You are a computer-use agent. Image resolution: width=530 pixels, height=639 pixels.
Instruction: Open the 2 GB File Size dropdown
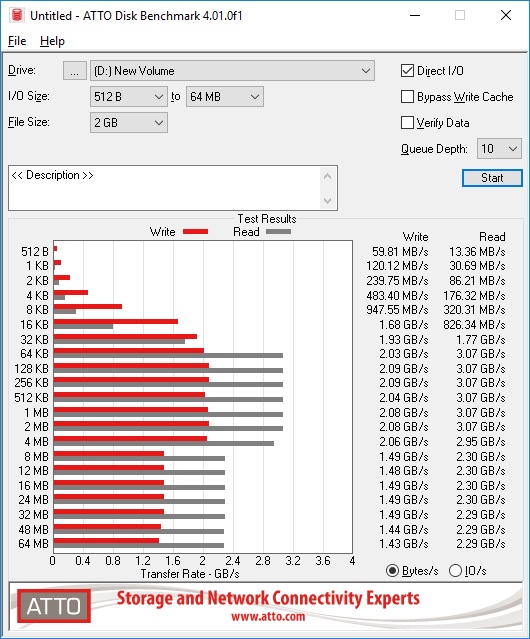click(x=129, y=123)
